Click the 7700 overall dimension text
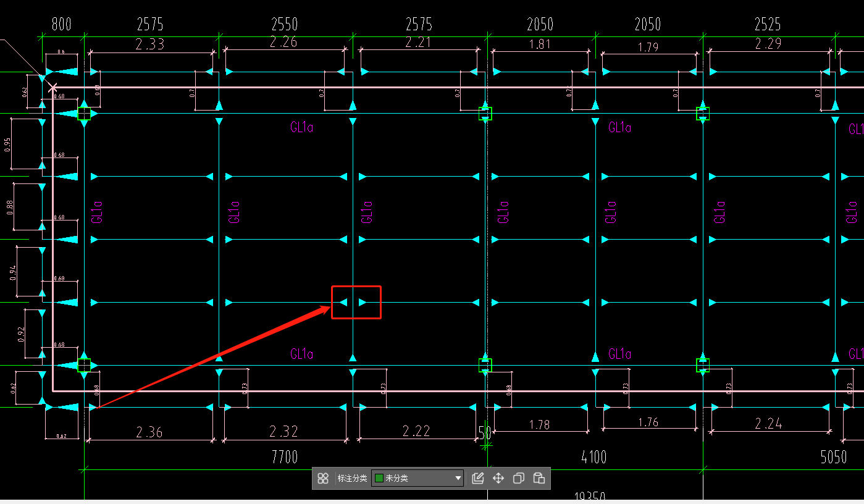The height and width of the screenshot is (504, 864). pyautogui.click(x=284, y=457)
